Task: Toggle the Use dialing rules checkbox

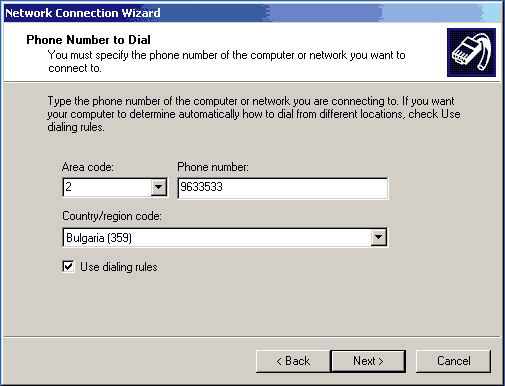Action: click(x=68, y=267)
